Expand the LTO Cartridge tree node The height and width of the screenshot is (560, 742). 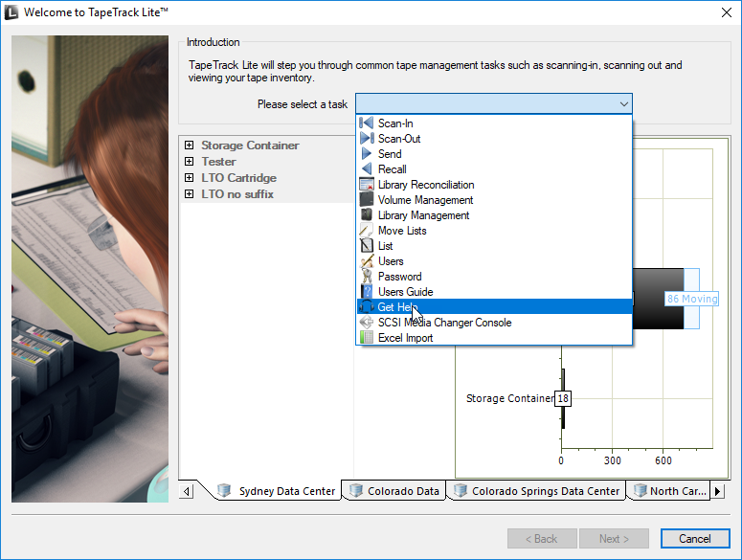point(189,178)
